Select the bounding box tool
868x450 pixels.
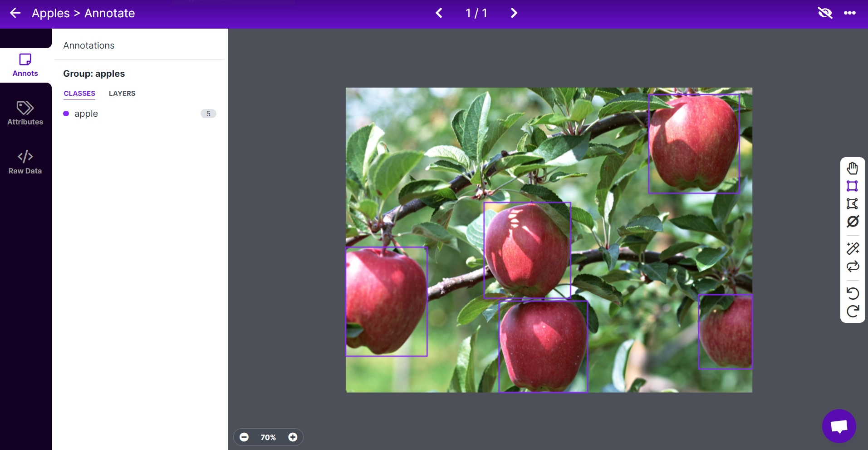pos(853,186)
